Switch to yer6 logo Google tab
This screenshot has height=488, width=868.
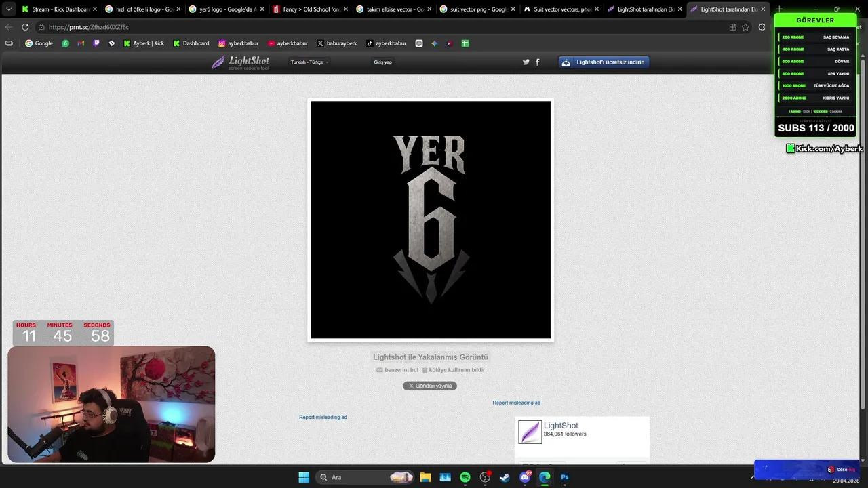(226, 9)
